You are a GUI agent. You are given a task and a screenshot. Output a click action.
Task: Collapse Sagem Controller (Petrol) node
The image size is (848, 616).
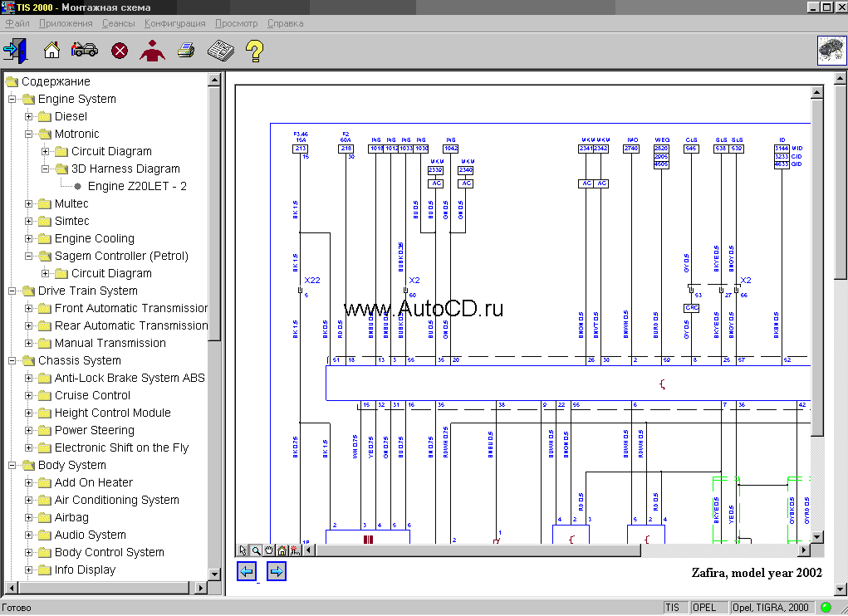tap(29, 257)
